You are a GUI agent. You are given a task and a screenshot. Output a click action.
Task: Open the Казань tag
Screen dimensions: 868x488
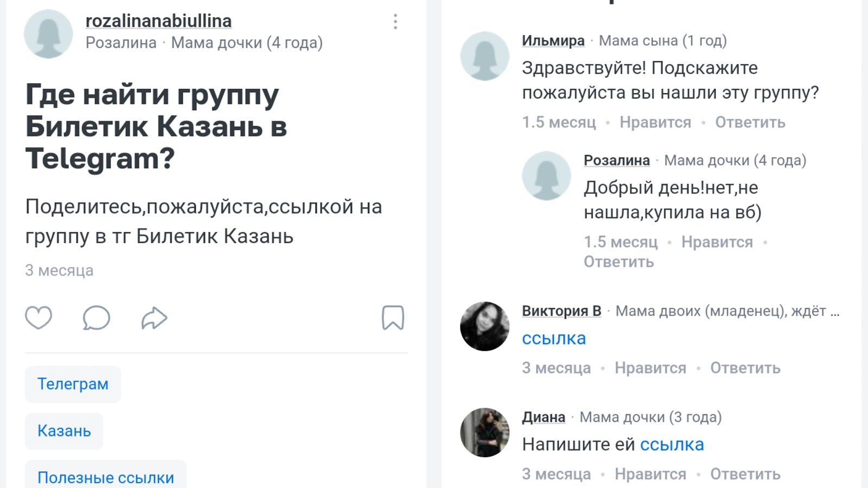(63, 431)
